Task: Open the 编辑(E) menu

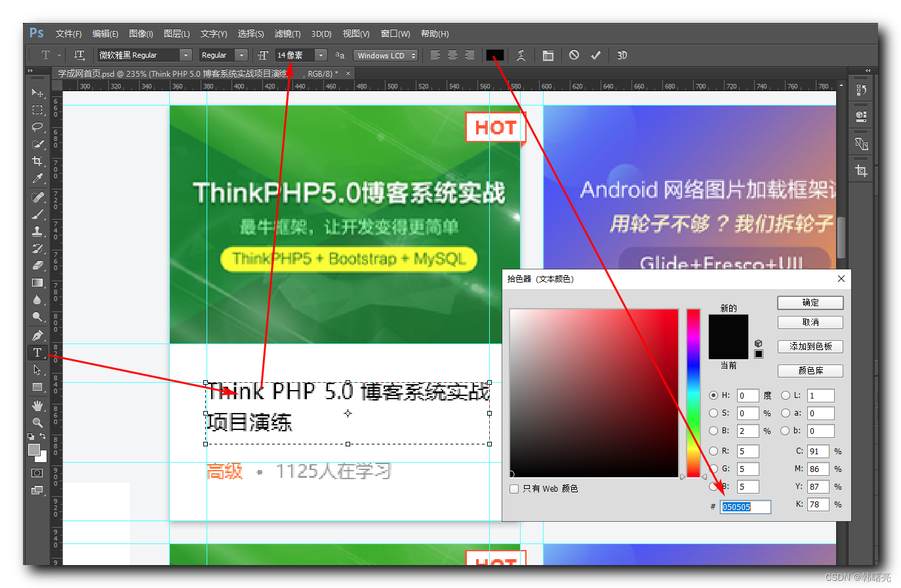Action: (105, 33)
